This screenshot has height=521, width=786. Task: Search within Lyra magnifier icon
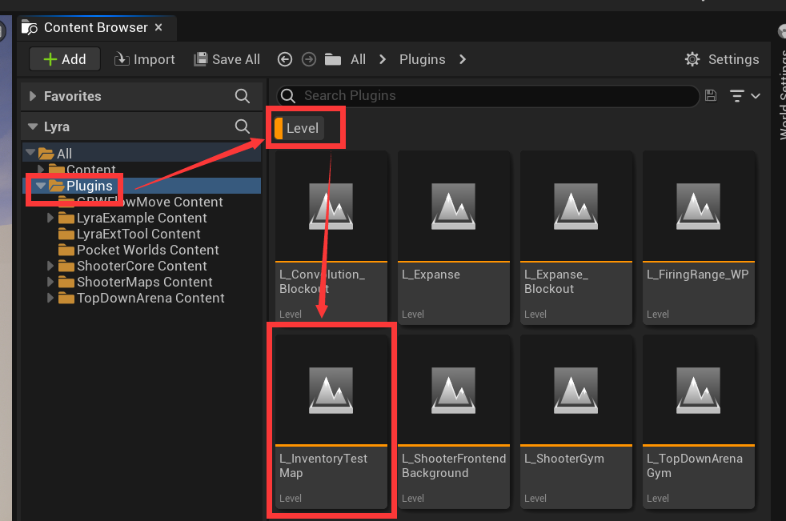click(242, 126)
